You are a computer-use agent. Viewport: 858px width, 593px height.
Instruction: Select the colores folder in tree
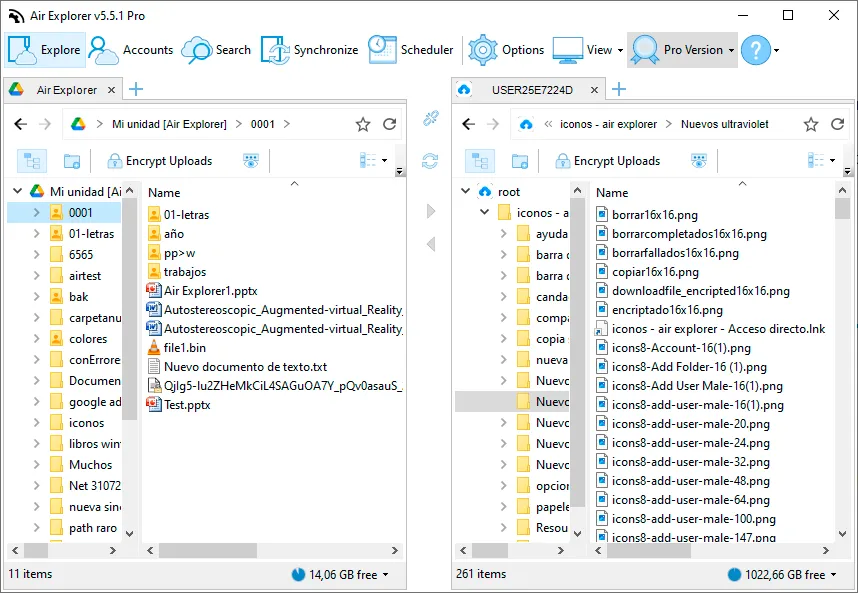point(88,339)
